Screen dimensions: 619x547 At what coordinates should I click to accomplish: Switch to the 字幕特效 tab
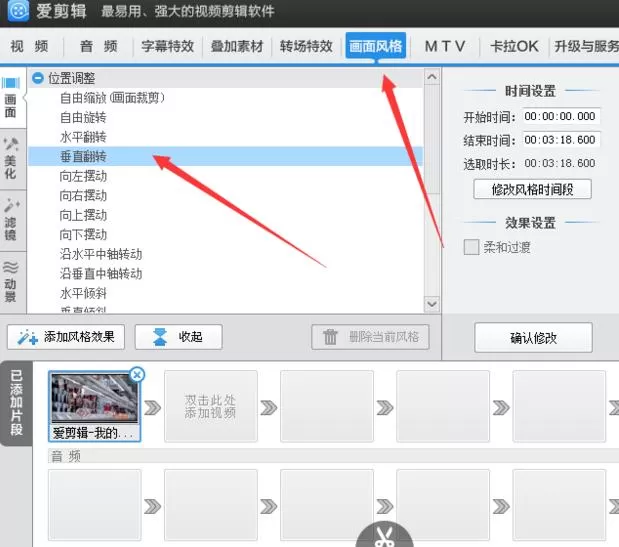[x=168, y=47]
